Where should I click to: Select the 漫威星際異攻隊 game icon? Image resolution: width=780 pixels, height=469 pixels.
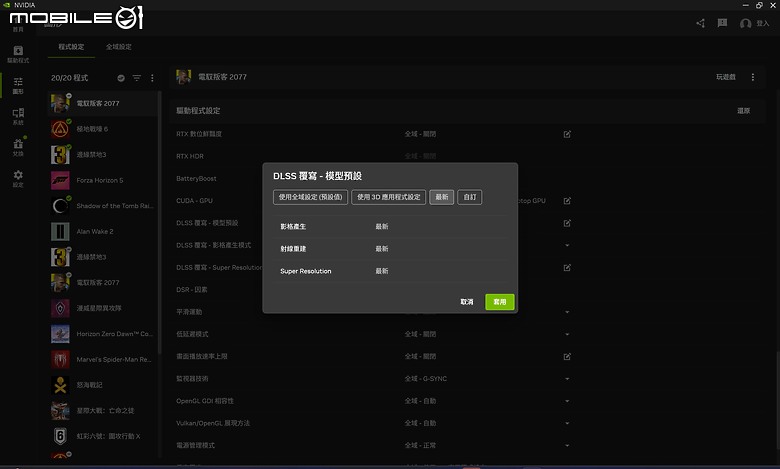[60, 308]
